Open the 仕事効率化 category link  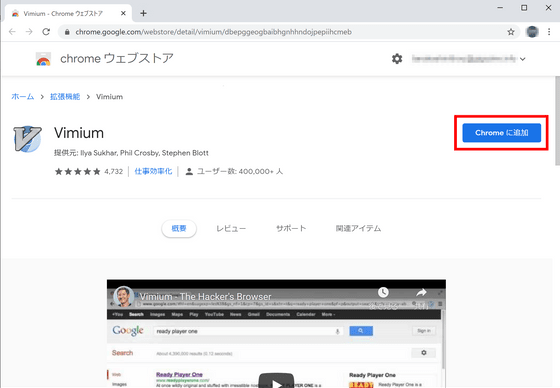[x=153, y=171]
